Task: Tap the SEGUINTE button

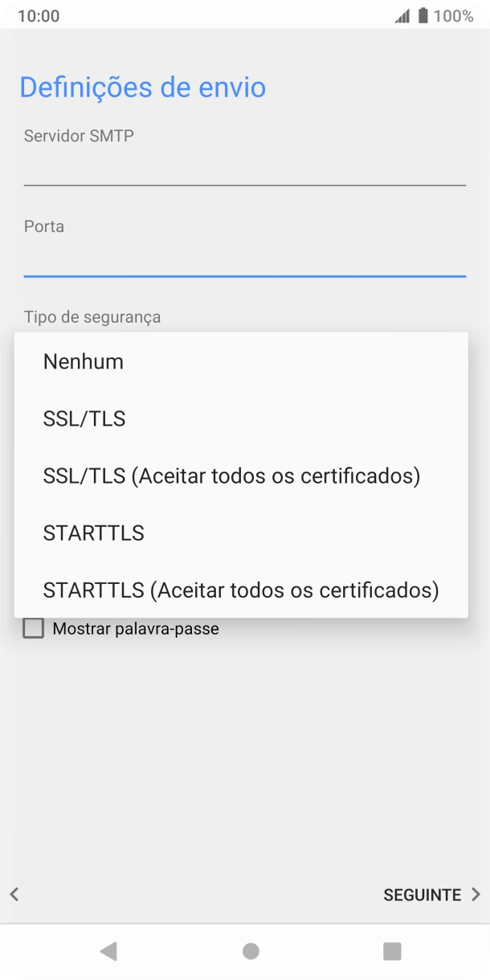Action: coord(423,894)
